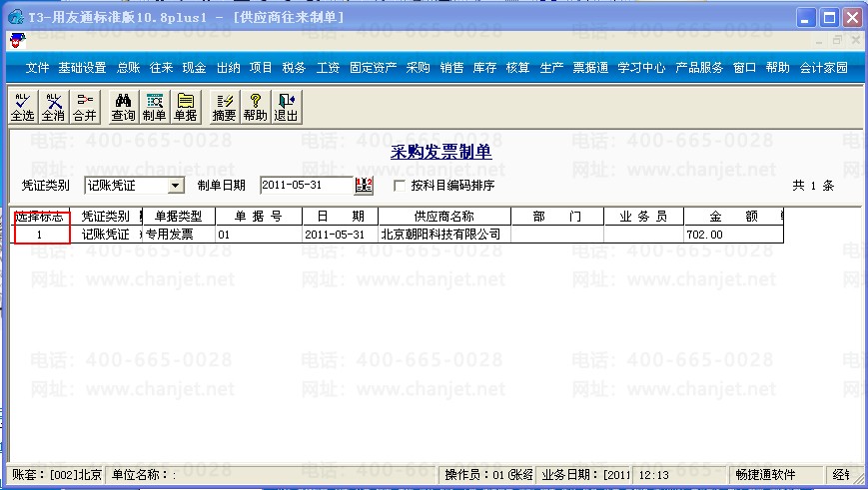Open the 学习中心 menu
Image resolution: width=868 pixels, height=490 pixels.
(x=641, y=68)
